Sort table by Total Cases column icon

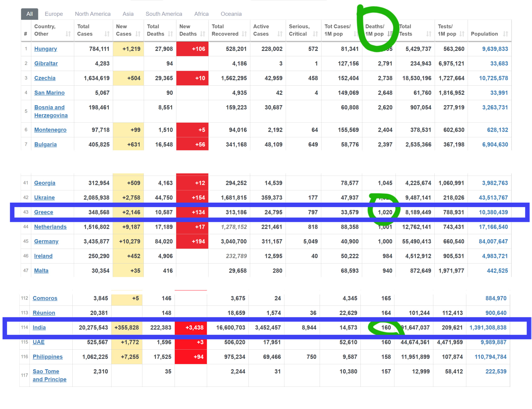107,34
